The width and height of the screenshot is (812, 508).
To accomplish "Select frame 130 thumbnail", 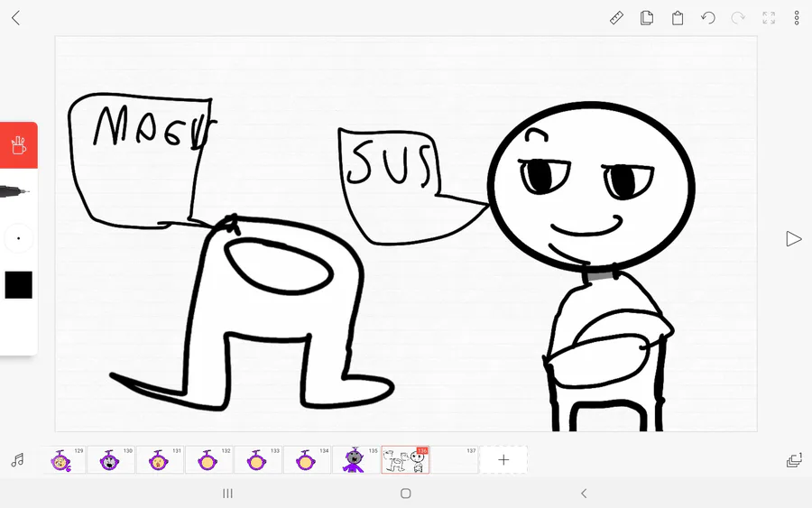I will point(111,460).
